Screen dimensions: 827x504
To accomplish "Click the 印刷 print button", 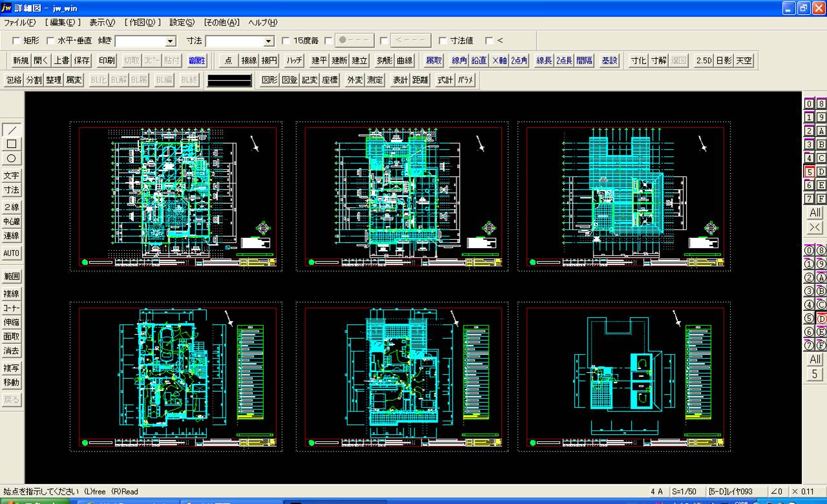I will pyautogui.click(x=107, y=61).
